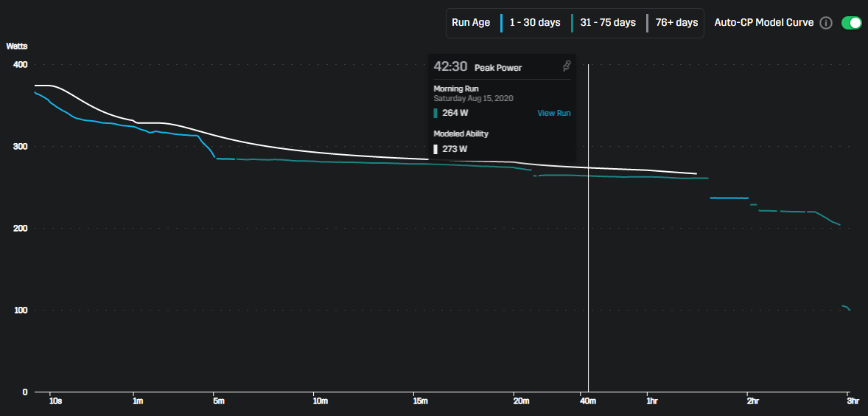
Task: Click the Run Age legend label
Action: tap(471, 23)
